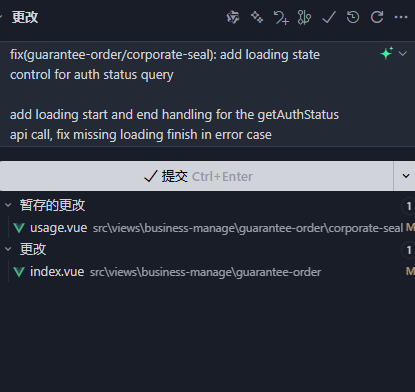Expand the dropdown beside the green sparkle icon

click(x=403, y=53)
